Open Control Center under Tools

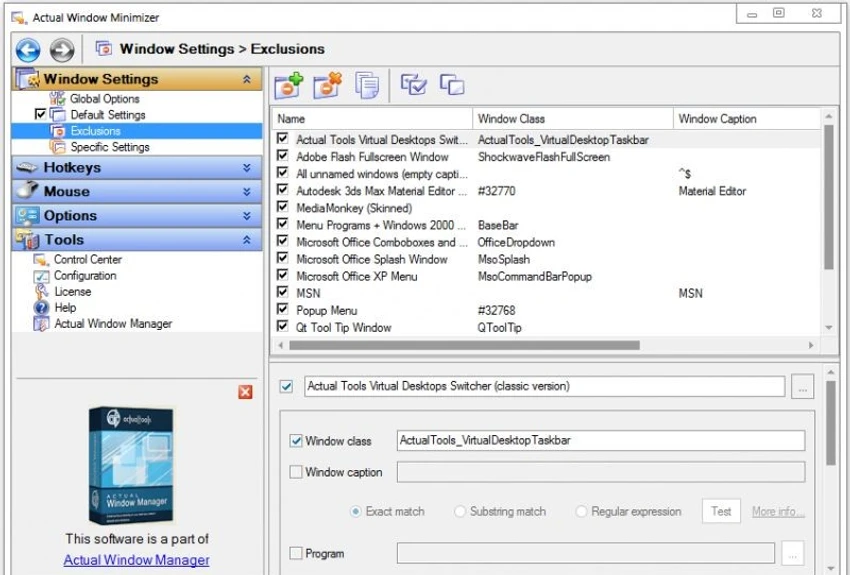coord(88,260)
